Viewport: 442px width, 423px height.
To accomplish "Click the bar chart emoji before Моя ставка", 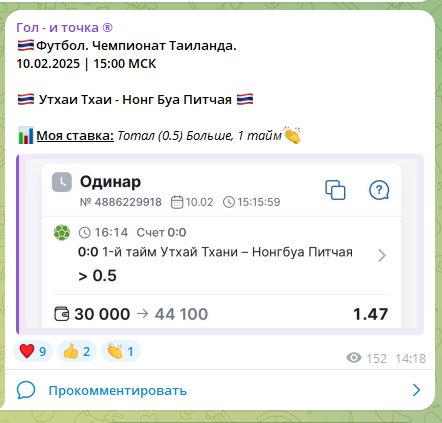I will pos(26,135).
